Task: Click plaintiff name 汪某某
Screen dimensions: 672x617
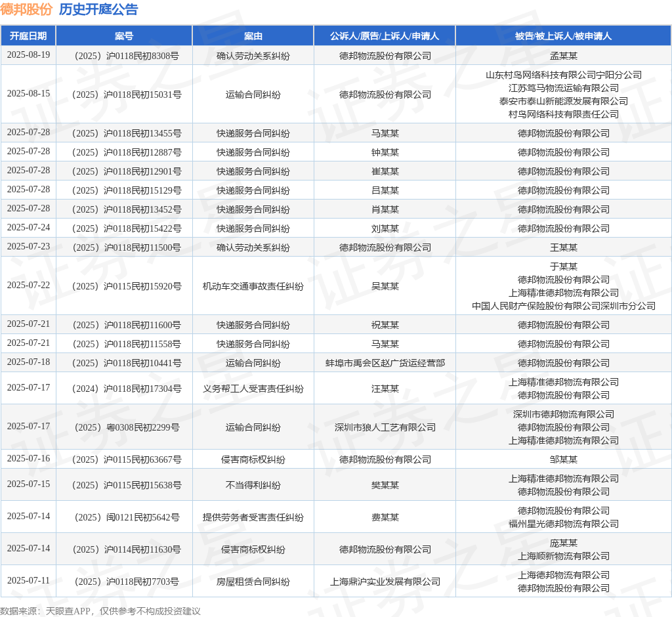Action: point(385,389)
